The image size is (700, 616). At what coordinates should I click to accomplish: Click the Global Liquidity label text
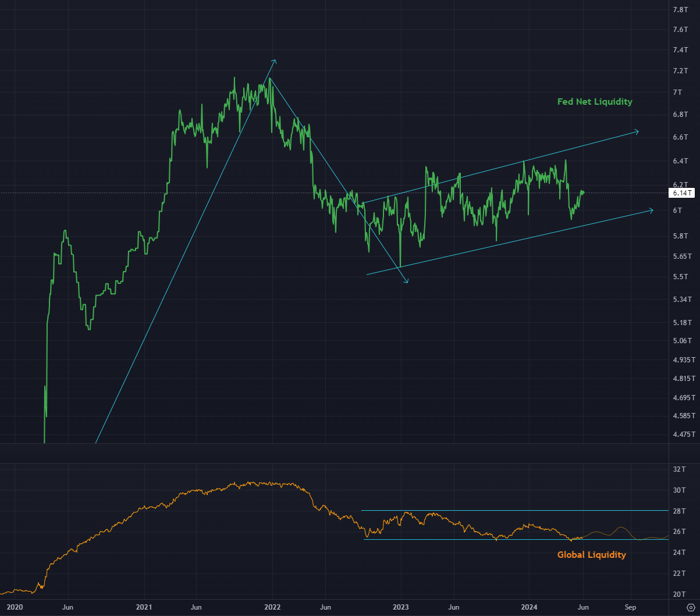click(x=591, y=555)
